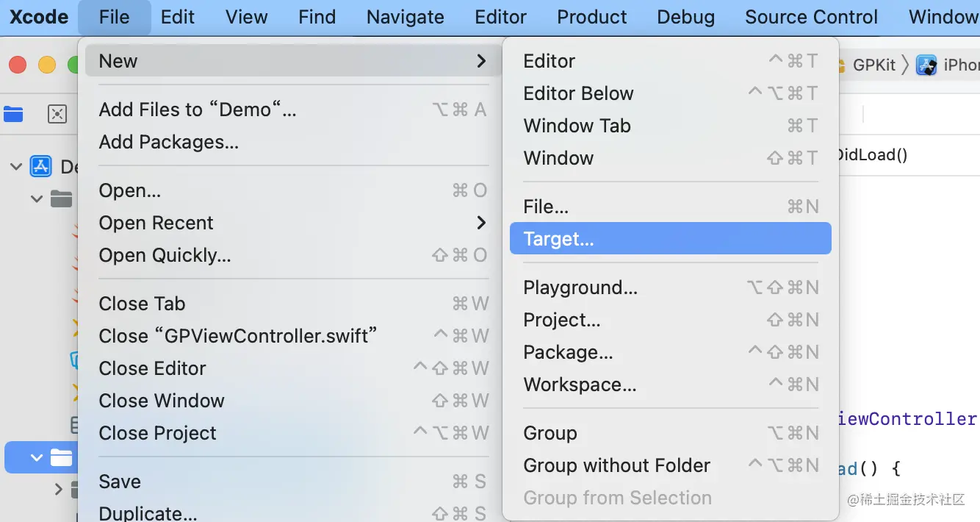Viewport: 980px width, 522px height.
Task: Click GPKit in the scheme breadcrumb
Action: click(873, 65)
